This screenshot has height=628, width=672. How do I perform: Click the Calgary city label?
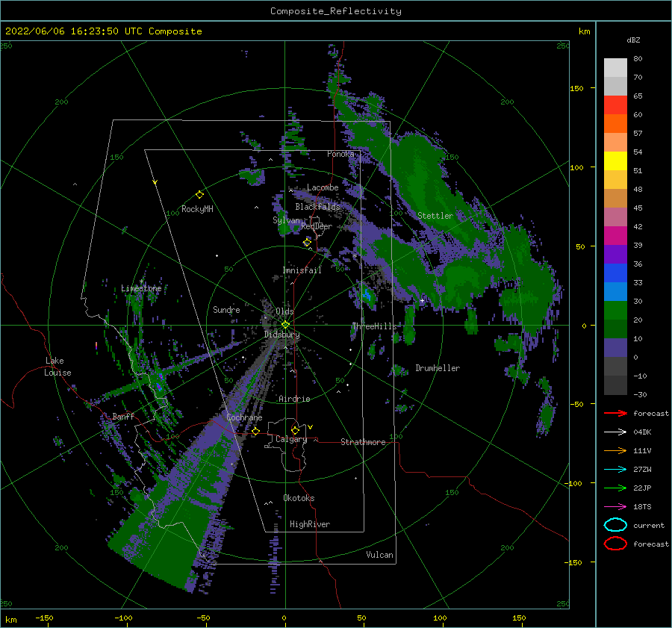click(291, 439)
